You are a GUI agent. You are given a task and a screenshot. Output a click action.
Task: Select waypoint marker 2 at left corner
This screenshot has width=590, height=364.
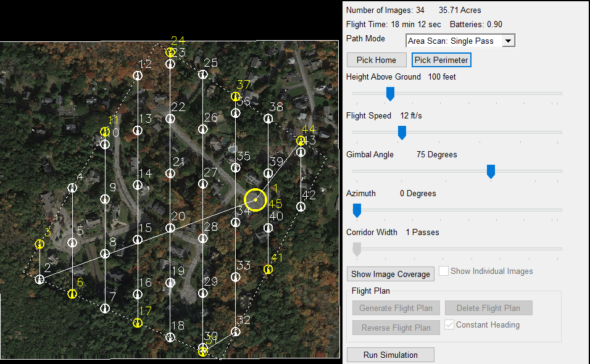coord(40,279)
